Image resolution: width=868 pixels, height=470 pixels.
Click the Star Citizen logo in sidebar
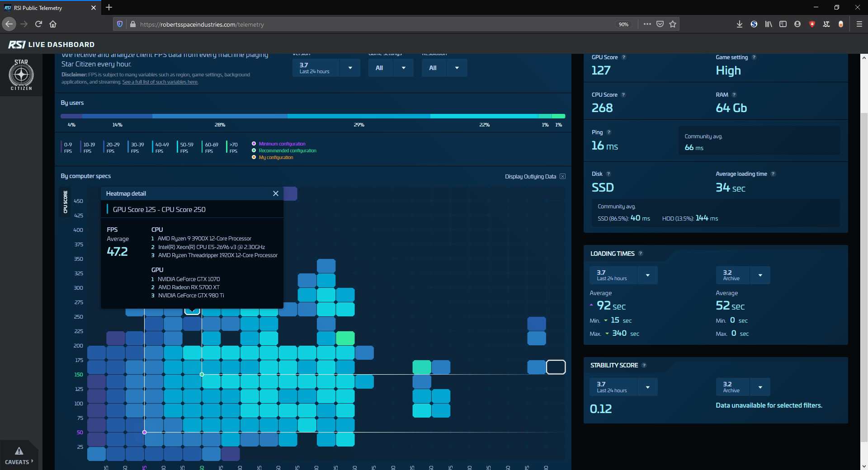click(21, 75)
